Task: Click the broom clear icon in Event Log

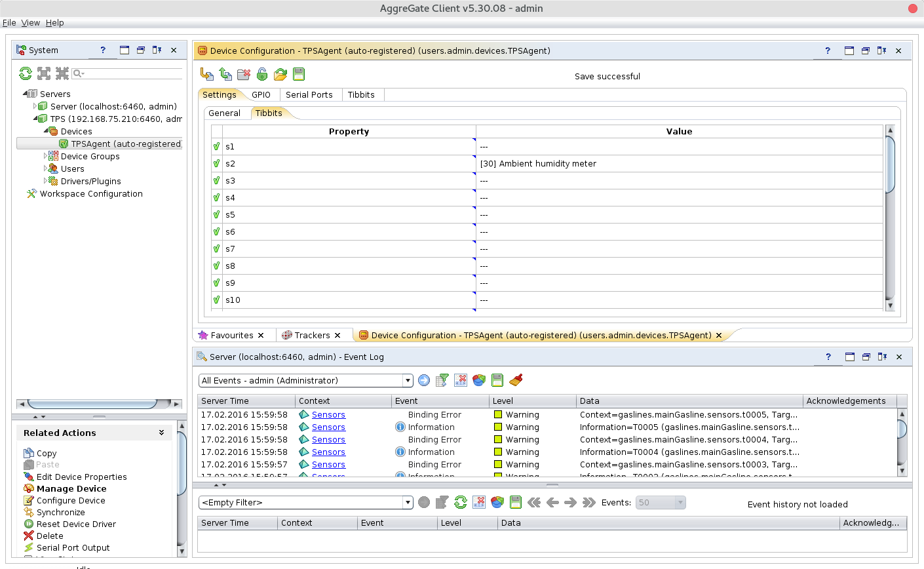Action: (x=516, y=380)
